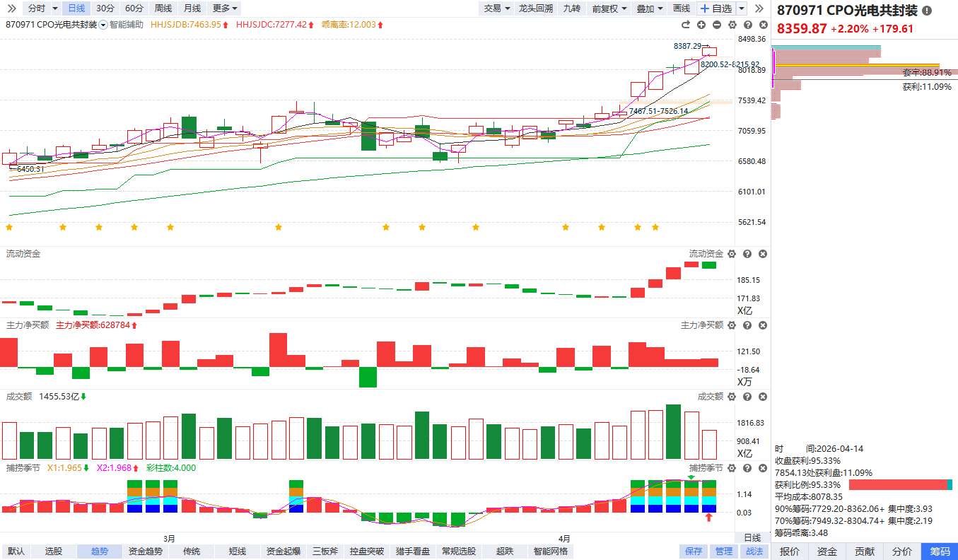This screenshot has width=958, height=560.
Task: Select the 资金趋势 bottom tab
Action: pyautogui.click(x=145, y=552)
